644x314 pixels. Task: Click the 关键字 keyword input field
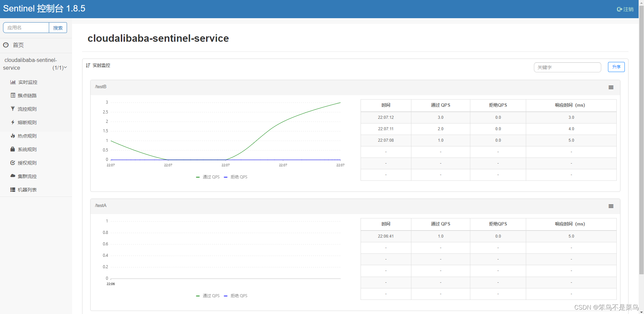[567, 67]
